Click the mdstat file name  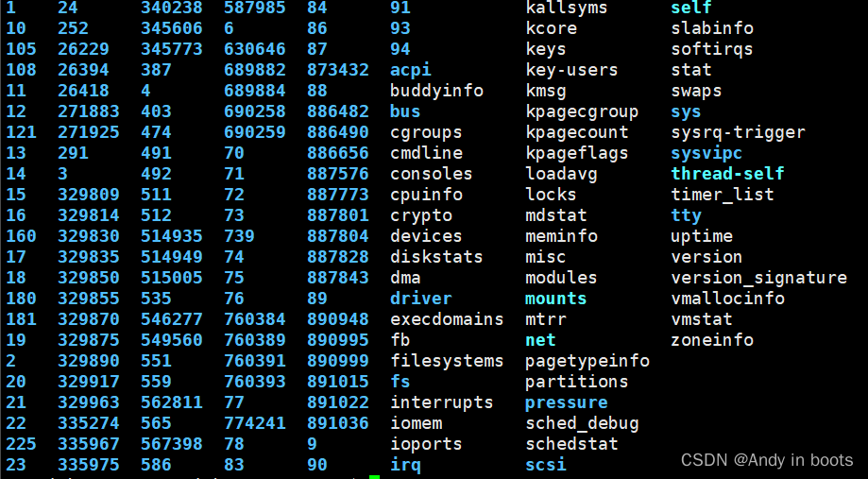point(555,215)
